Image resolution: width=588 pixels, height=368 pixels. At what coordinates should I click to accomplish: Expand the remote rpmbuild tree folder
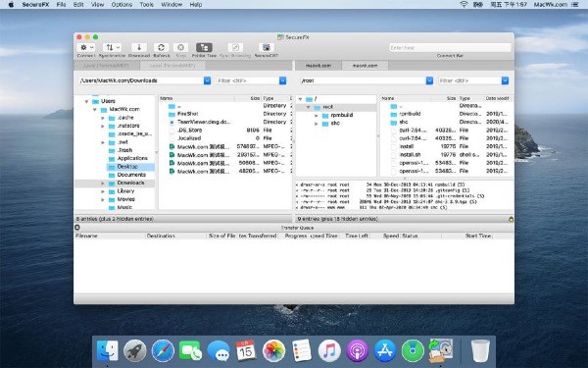click(317, 116)
